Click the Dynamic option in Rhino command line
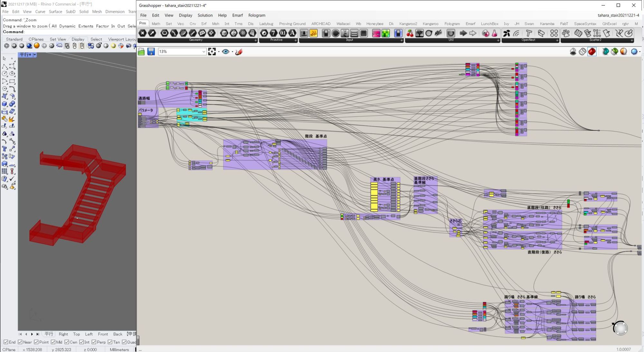The image size is (644, 352). 67,26
